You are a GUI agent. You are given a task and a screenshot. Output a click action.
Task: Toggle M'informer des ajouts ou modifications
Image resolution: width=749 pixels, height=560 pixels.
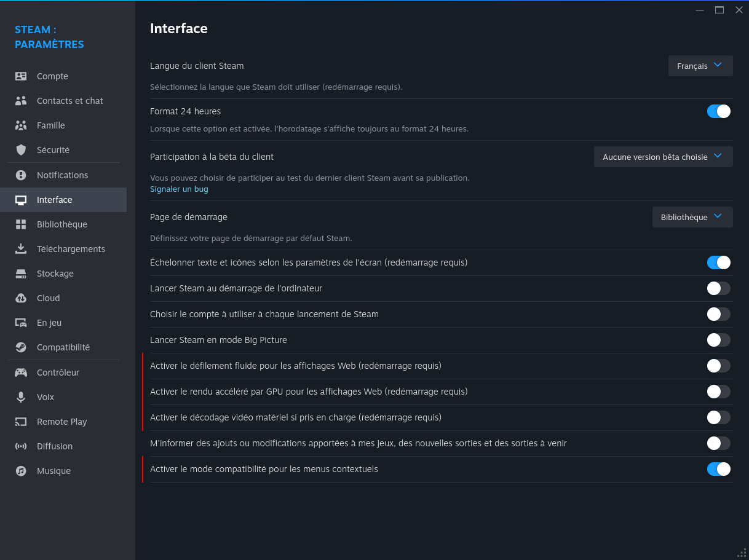click(719, 443)
